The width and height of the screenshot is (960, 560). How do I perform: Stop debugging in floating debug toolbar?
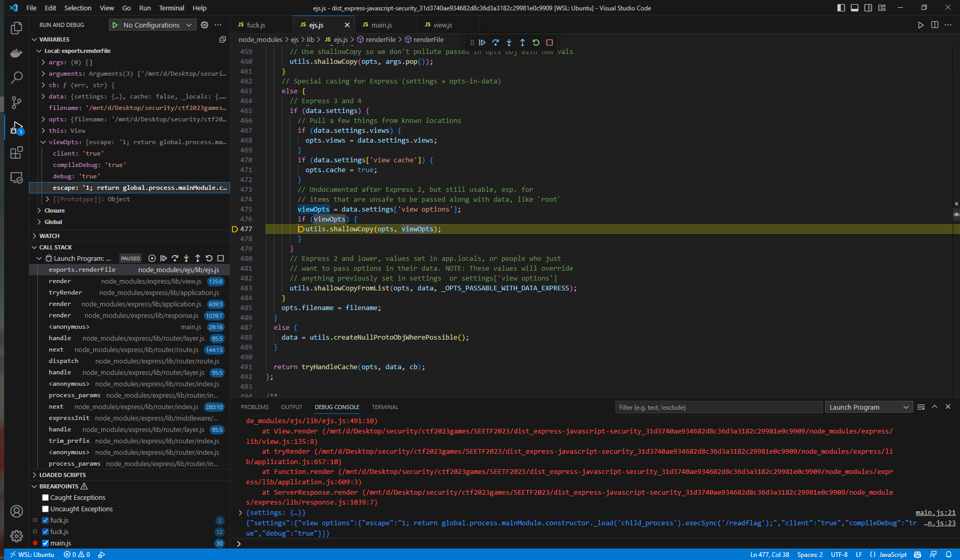coord(550,43)
